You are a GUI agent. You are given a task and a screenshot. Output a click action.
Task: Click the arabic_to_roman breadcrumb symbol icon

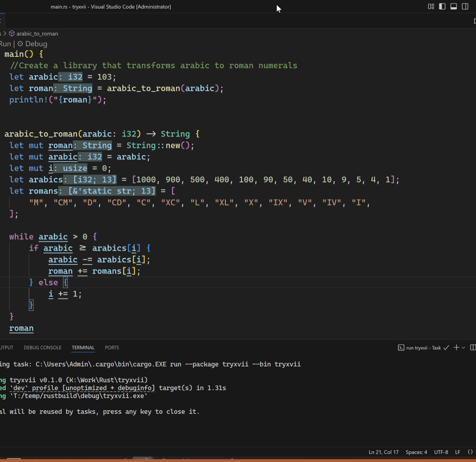point(12,33)
